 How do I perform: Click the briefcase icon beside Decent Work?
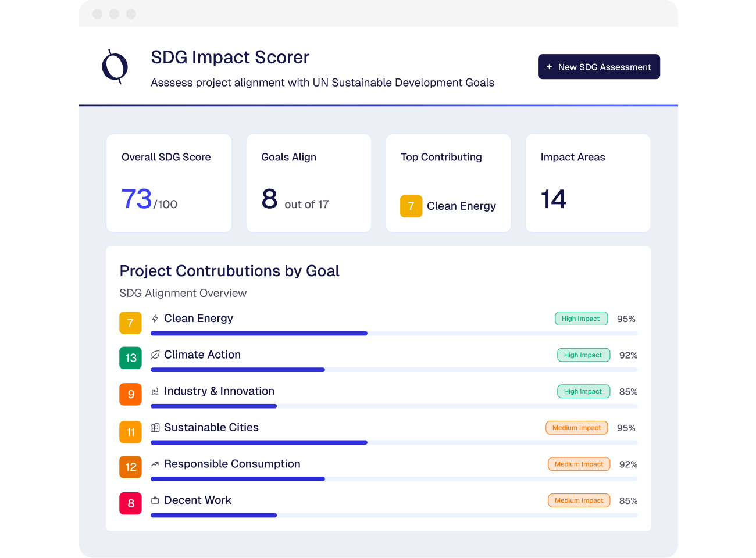[155, 500]
